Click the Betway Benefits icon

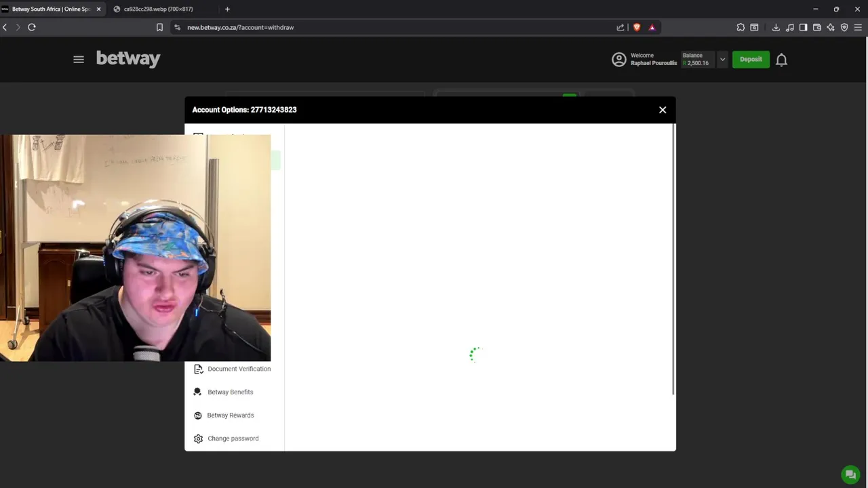[198, 392]
